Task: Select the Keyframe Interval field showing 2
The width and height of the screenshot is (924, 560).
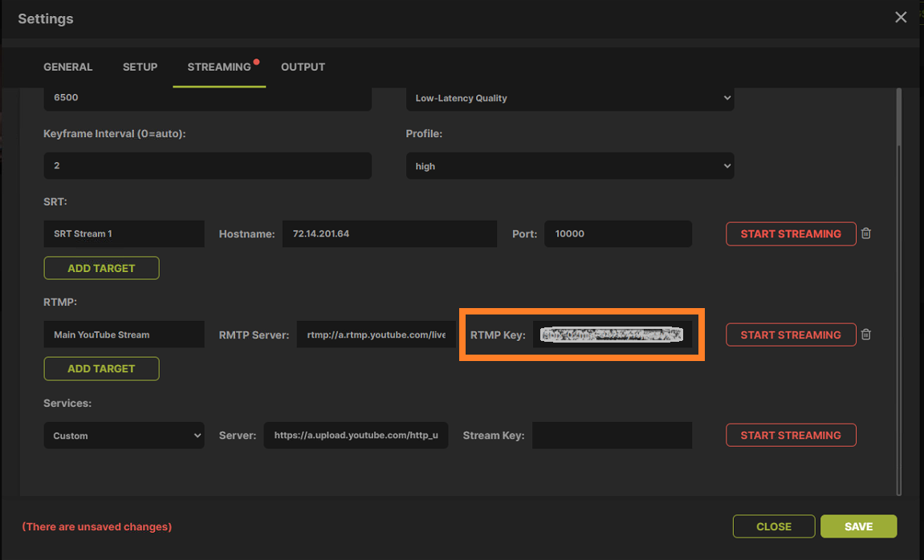Action: click(207, 165)
